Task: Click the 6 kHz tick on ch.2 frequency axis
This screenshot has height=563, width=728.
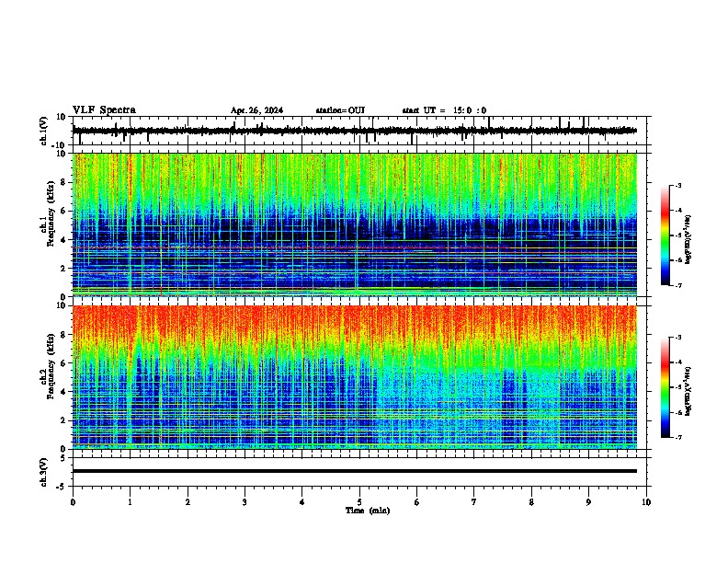Action: 64,363
